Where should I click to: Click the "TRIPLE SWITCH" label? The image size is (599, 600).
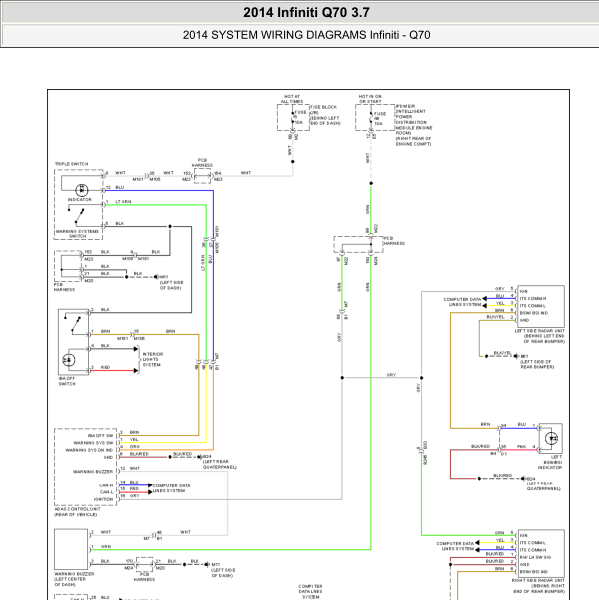tap(72, 164)
